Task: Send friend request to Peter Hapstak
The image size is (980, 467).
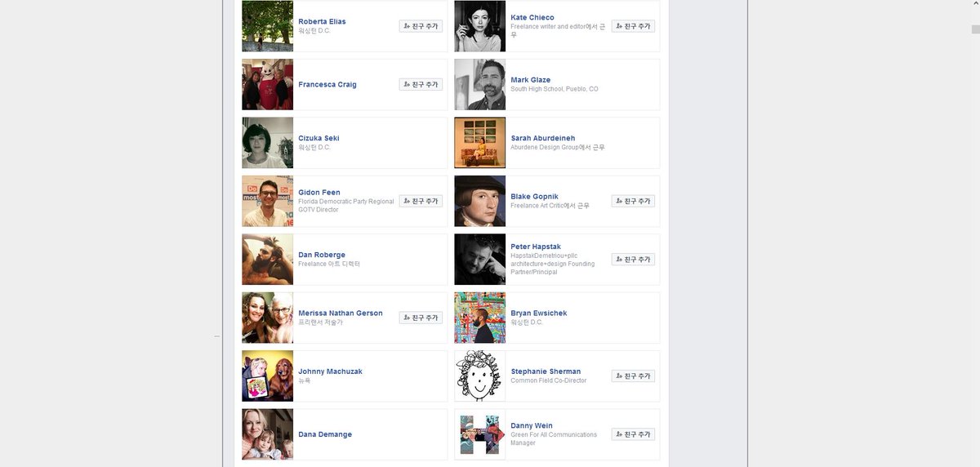Action: pos(633,259)
